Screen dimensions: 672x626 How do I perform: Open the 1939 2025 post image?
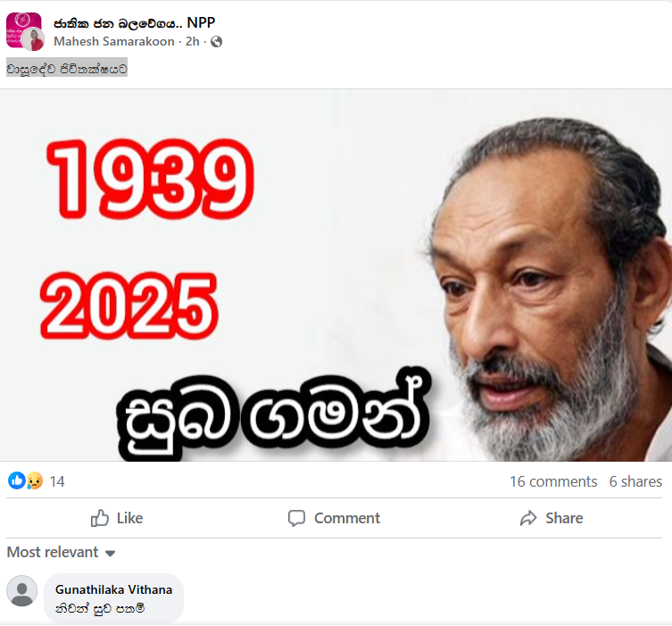[336, 275]
